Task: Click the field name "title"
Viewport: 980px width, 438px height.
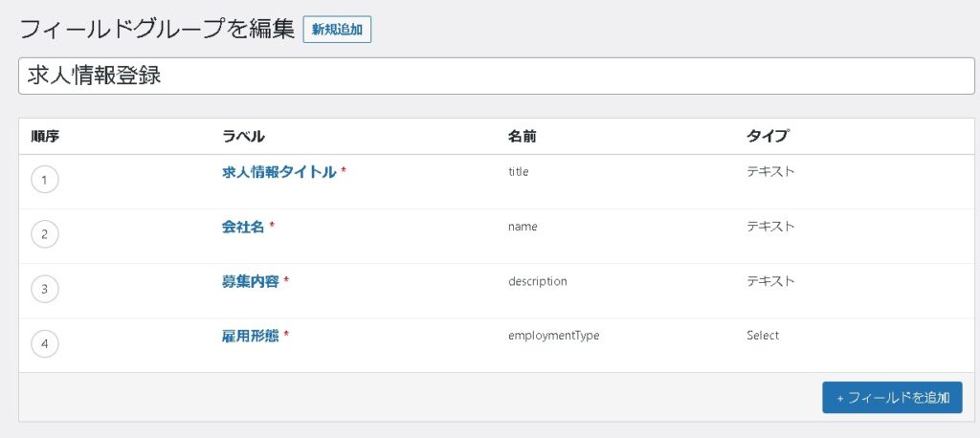Action: pyautogui.click(x=519, y=172)
